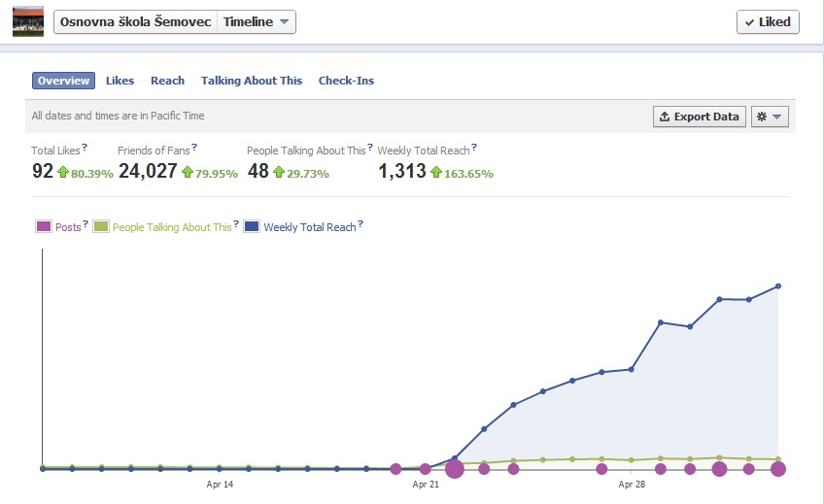Switch to the Reach tab
This screenshot has height=504, width=824.
point(168,81)
